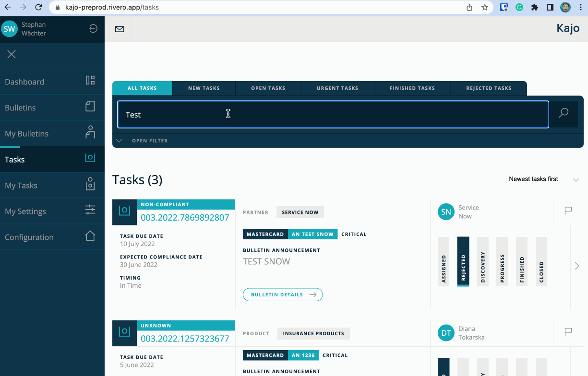Click the browser address bar URL
This screenshot has height=376, width=588.
click(112, 7)
